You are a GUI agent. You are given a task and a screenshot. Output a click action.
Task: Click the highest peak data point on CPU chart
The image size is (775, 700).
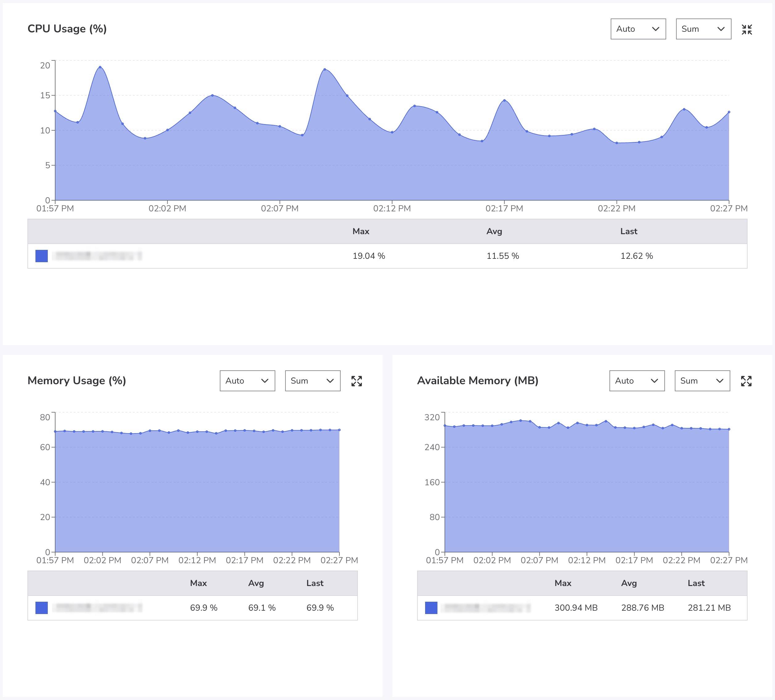(100, 67)
